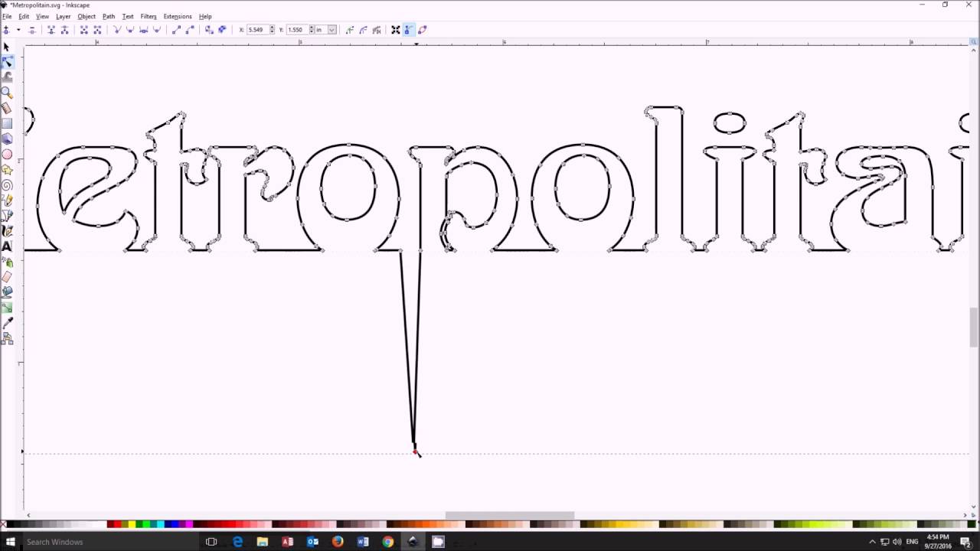Click Join nodes with segment icon
The width and height of the screenshot is (980, 551).
point(84,30)
